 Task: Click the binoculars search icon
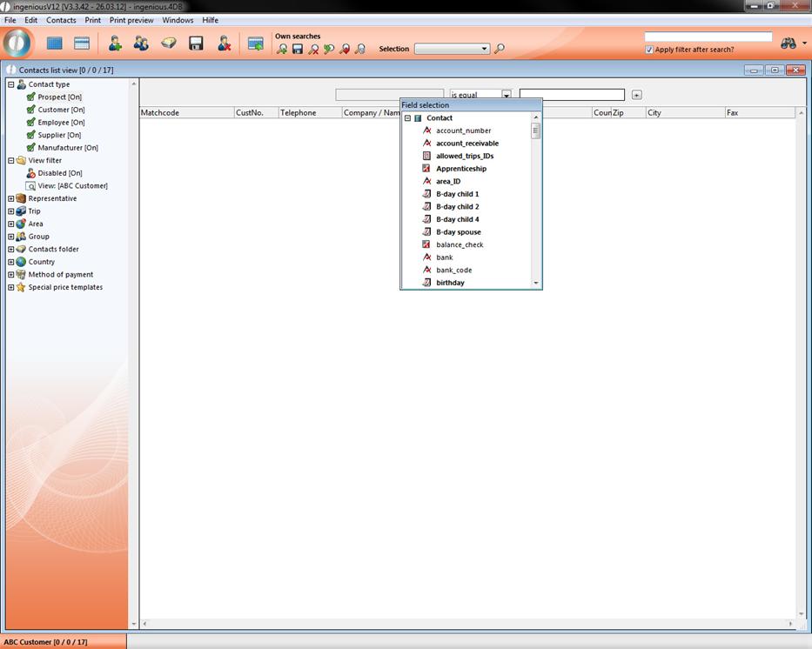(x=788, y=43)
